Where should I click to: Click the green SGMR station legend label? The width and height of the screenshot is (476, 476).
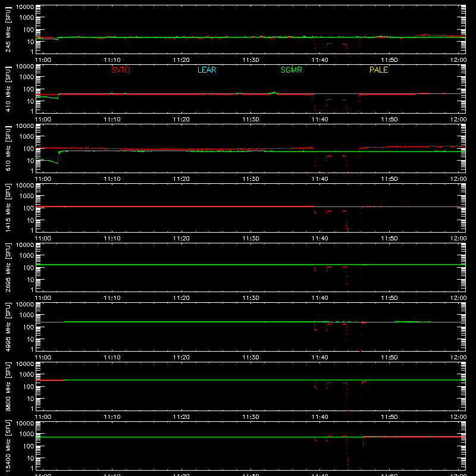[x=291, y=70]
